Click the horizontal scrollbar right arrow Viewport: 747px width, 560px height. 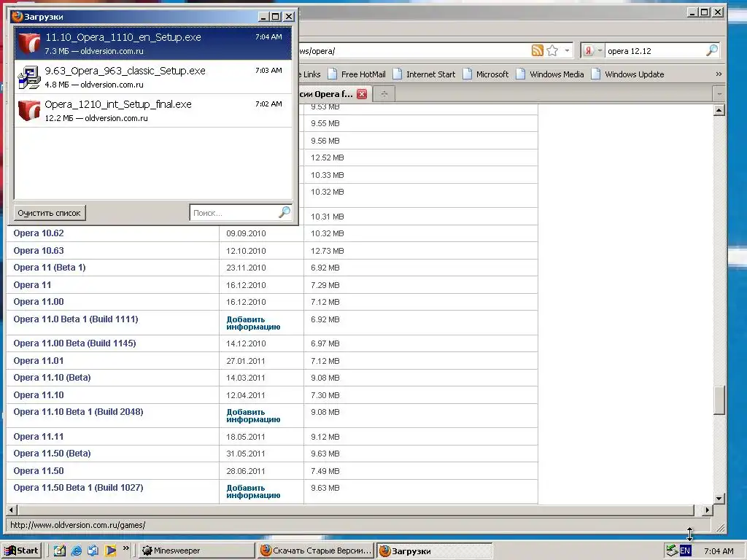click(x=707, y=510)
